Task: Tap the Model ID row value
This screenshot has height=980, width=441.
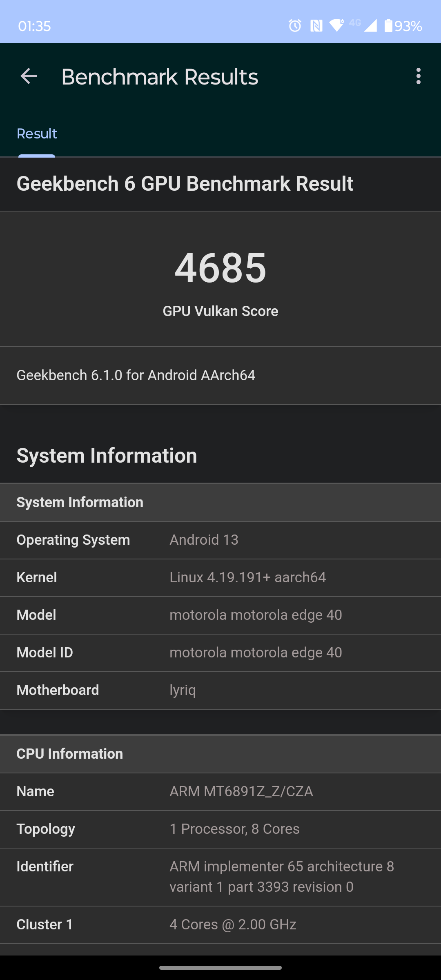Action: click(256, 653)
